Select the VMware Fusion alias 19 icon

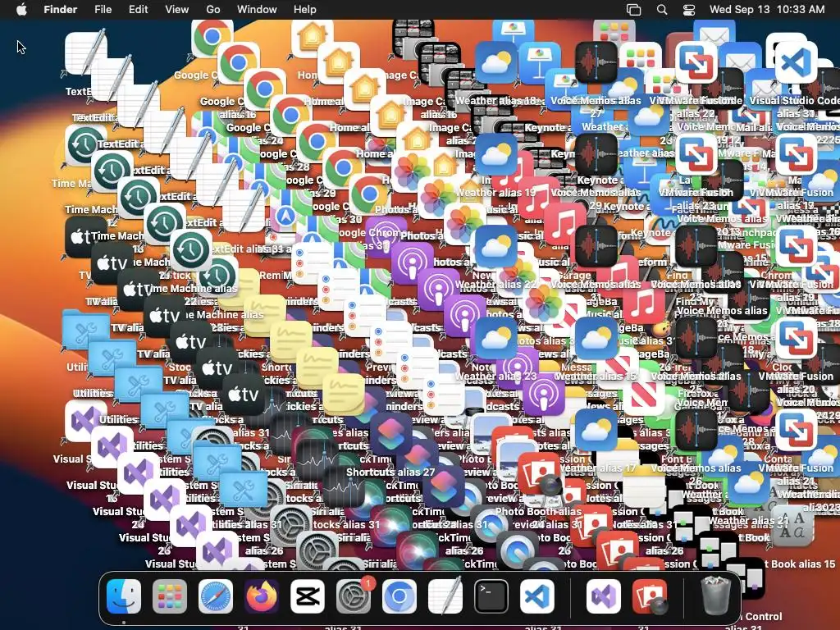pos(796,246)
